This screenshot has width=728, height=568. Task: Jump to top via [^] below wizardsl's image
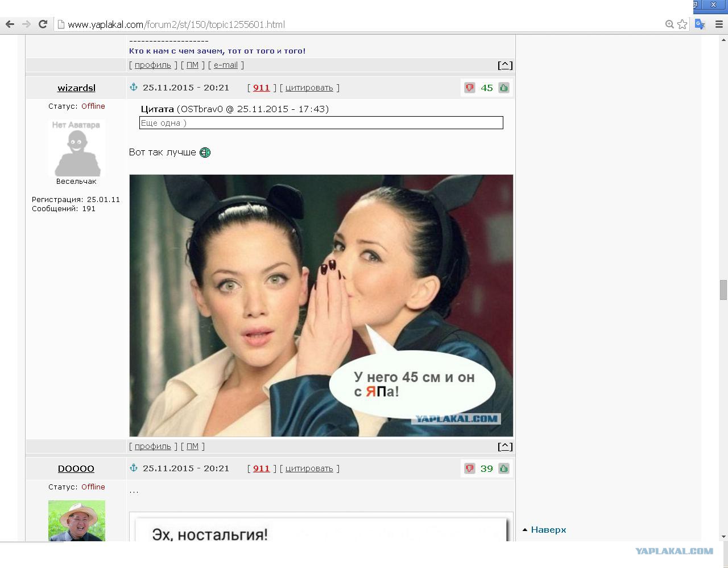[505, 446]
